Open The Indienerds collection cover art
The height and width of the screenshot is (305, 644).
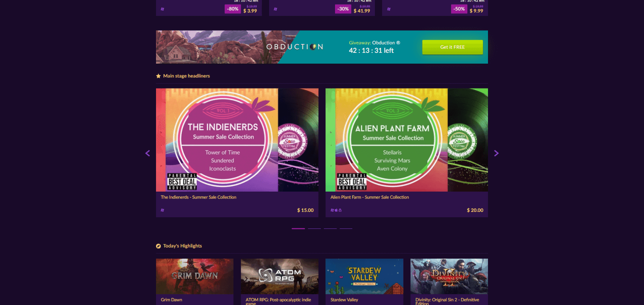(x=237, y=140)
